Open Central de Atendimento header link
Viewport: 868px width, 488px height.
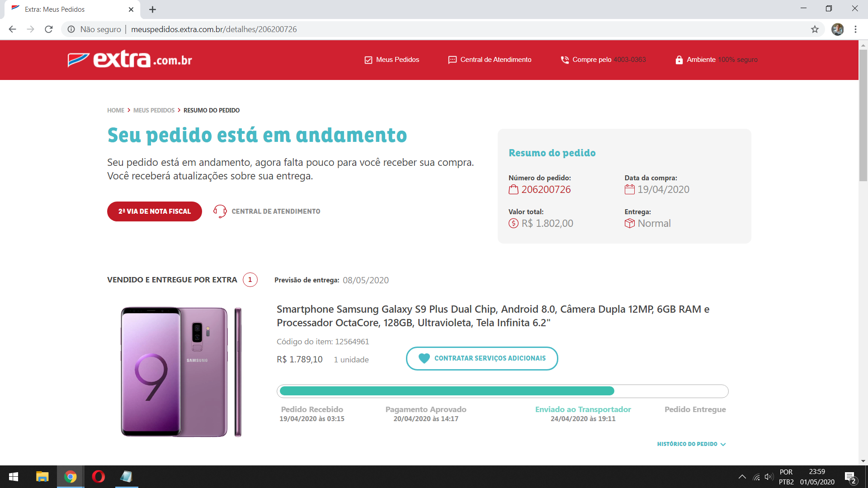click(x=490, y=60)
